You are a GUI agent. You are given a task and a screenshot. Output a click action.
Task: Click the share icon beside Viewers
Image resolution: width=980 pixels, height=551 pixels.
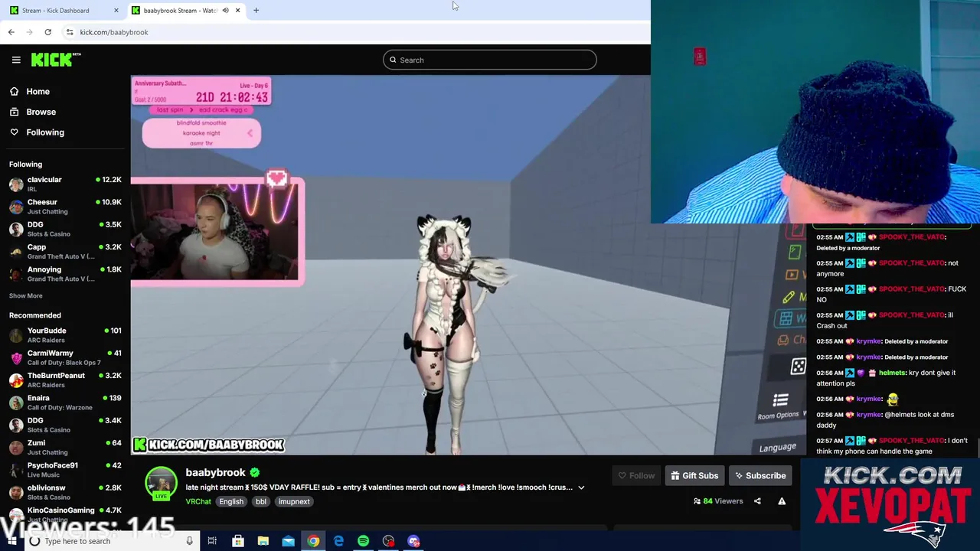(x=757, y=501)
